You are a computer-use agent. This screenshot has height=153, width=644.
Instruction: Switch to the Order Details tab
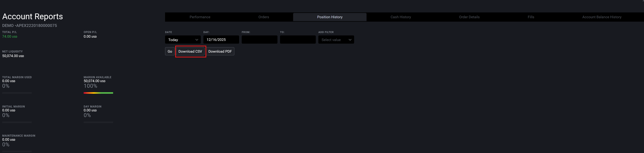tap(469, 17)
